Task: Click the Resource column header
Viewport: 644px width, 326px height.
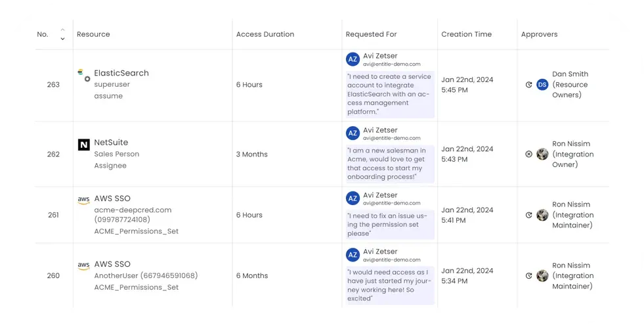Action: point(93,34)
